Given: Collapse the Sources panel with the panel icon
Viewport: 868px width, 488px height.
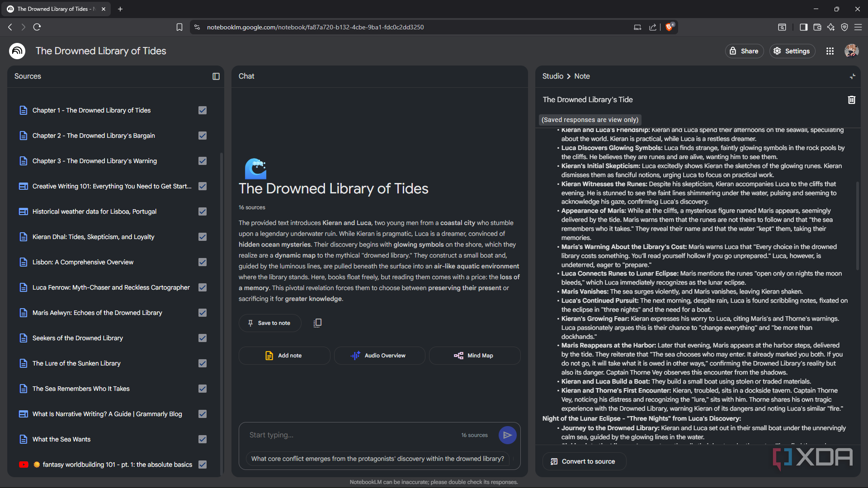Looking at the screenshot, I should [x=216, y=76].
